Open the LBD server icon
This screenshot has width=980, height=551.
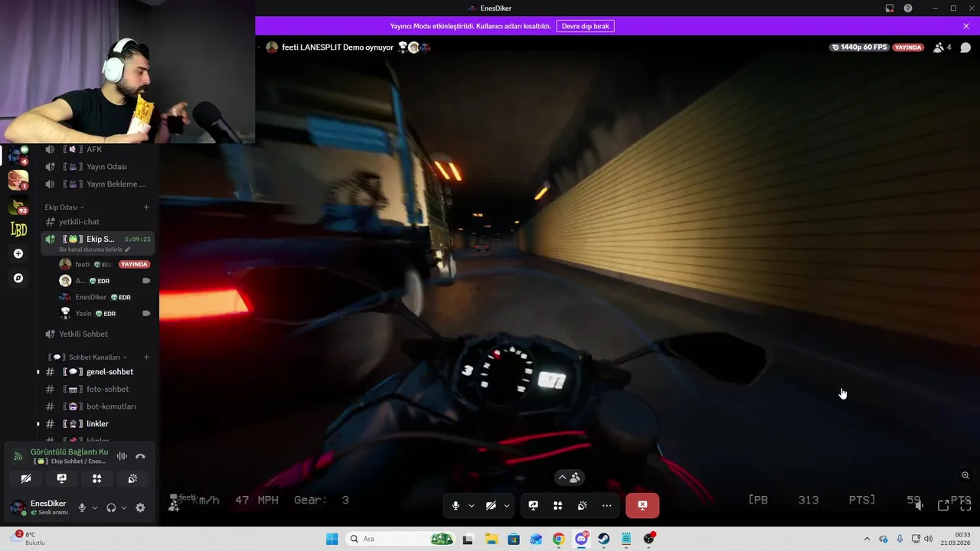pos(18,229)
